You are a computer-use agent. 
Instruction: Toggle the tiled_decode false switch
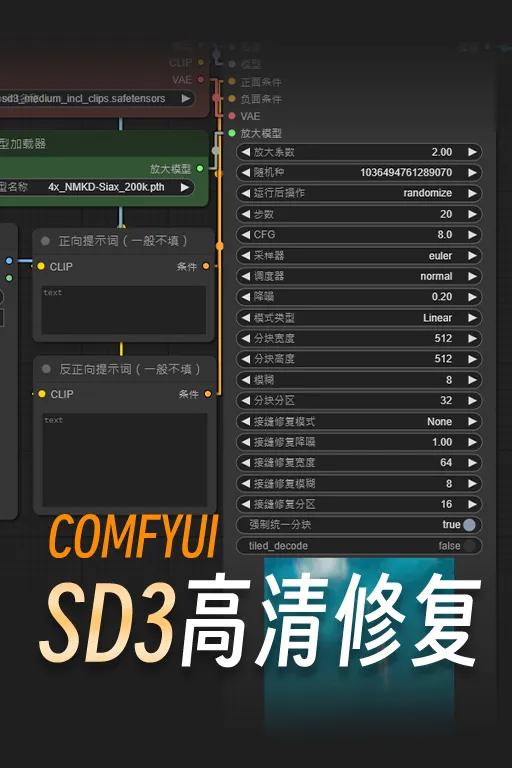(x=469, y=546)
